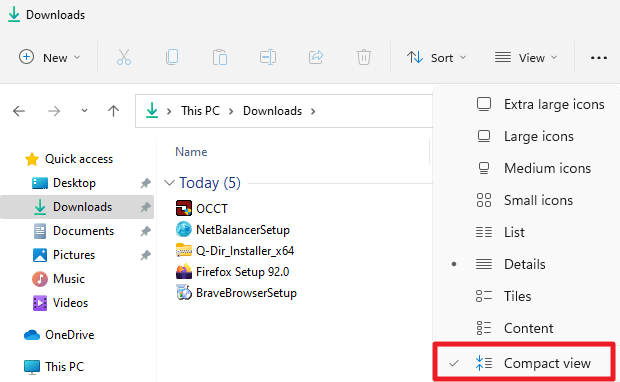Select the OCCT file icon
This screenshot has height=382, width=620.
coord(184,208)
